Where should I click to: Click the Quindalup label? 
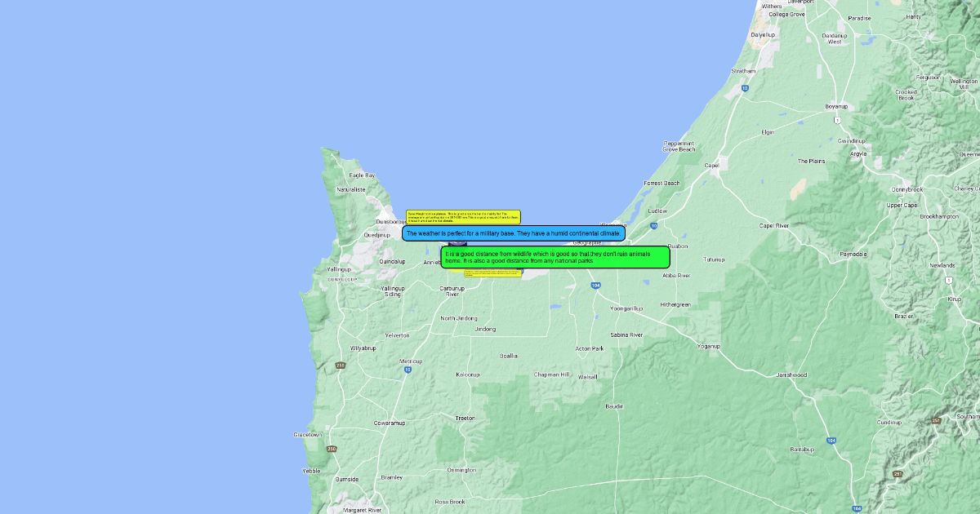pos(392,261)
